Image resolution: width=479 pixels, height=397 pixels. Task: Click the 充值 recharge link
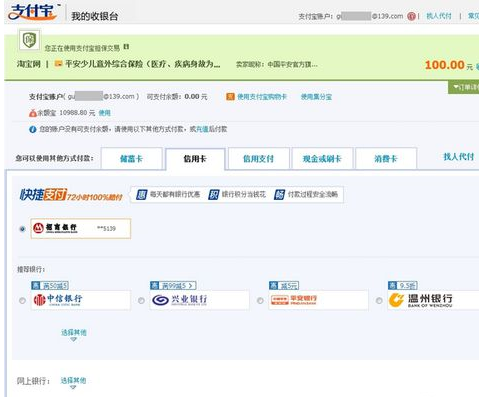(x=202, y=129)
